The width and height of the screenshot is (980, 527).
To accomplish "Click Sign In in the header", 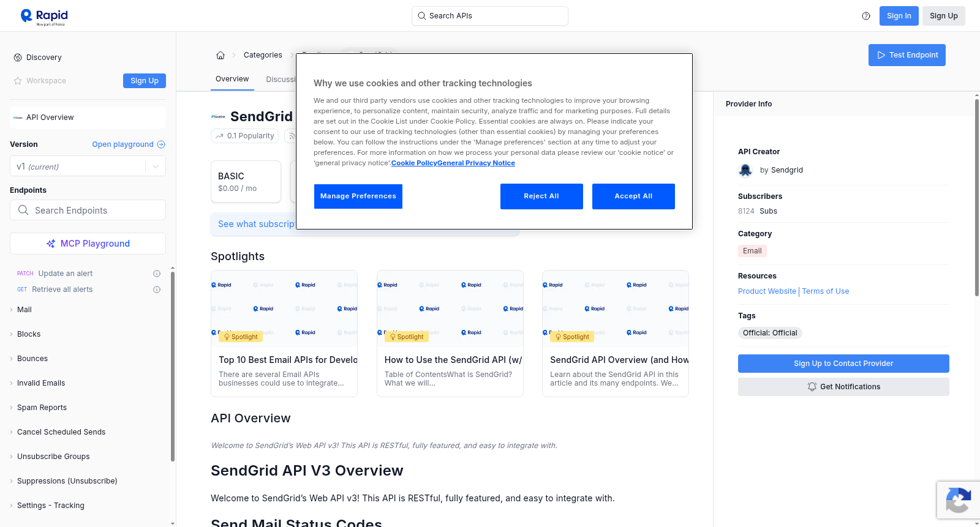I will coord(899,16).
